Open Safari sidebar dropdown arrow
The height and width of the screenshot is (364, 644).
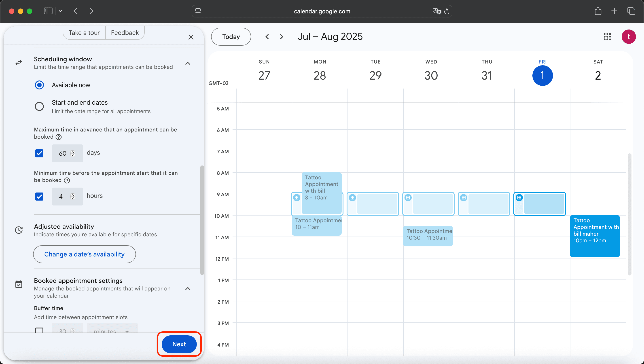60,11
